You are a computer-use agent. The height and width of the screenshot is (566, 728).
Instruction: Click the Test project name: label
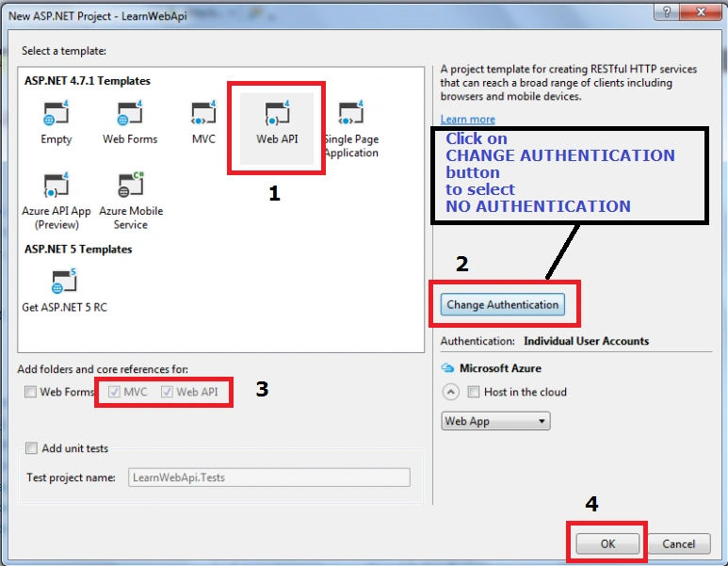pyautogui.click(x=71, y=477)
